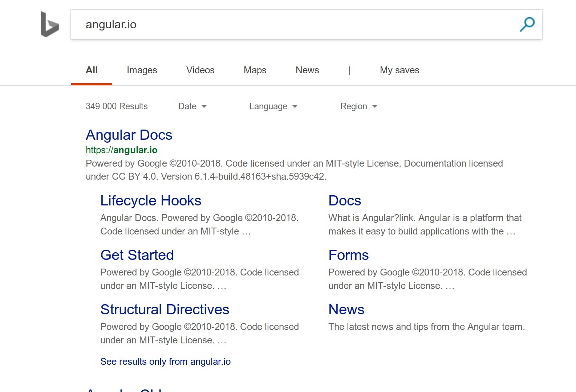Expand the Language filter dropdown

pyautogui.click(x=273, y=106)
